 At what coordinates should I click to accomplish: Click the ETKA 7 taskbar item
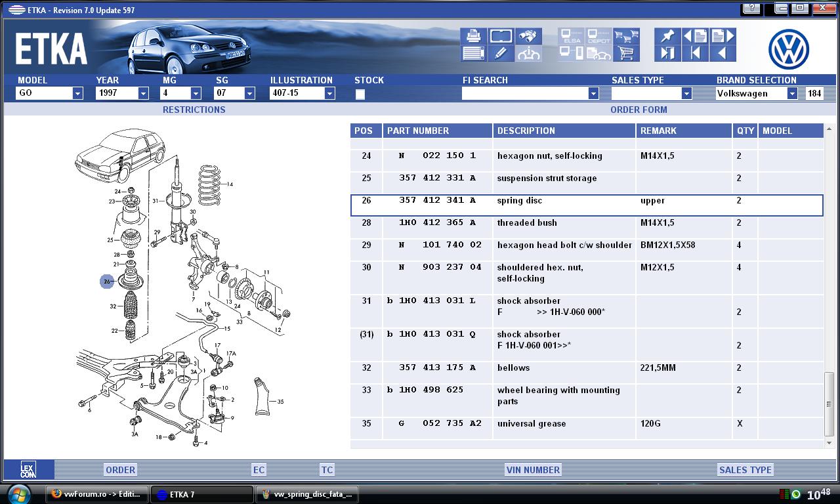pos(201,494)
